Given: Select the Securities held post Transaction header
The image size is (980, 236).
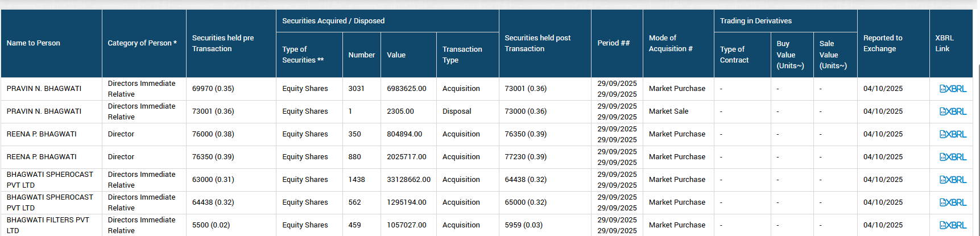Looking at the screenshot, I should (x=537, y=43).
